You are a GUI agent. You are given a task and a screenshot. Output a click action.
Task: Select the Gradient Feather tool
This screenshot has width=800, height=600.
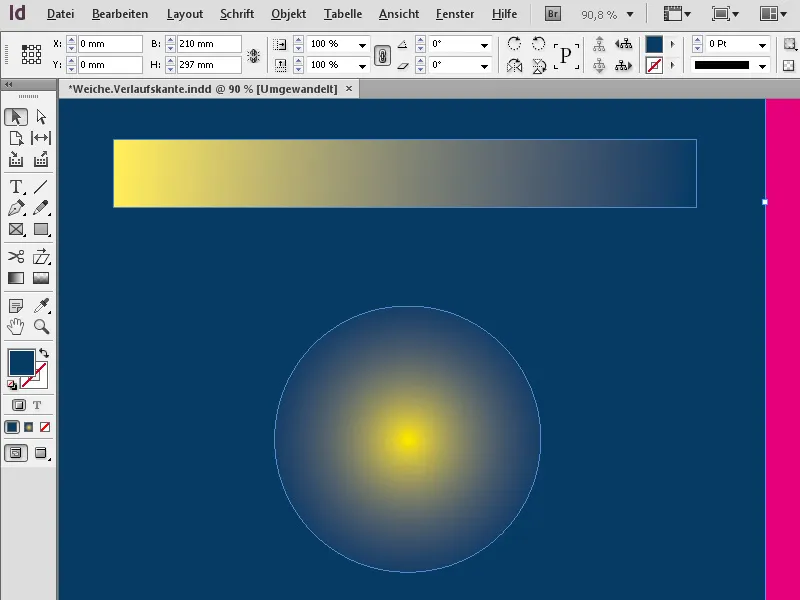(x=41, y=278)
